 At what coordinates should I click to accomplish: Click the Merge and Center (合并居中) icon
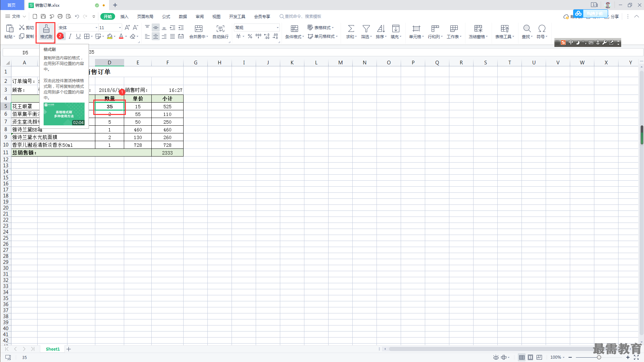pyautogui.click(x=199, y=29)
